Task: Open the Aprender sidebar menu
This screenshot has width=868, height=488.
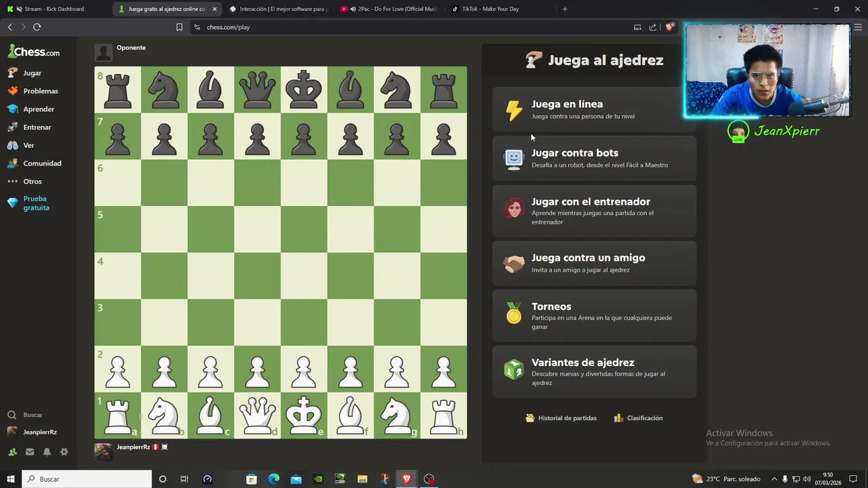Action: (38, 109)
